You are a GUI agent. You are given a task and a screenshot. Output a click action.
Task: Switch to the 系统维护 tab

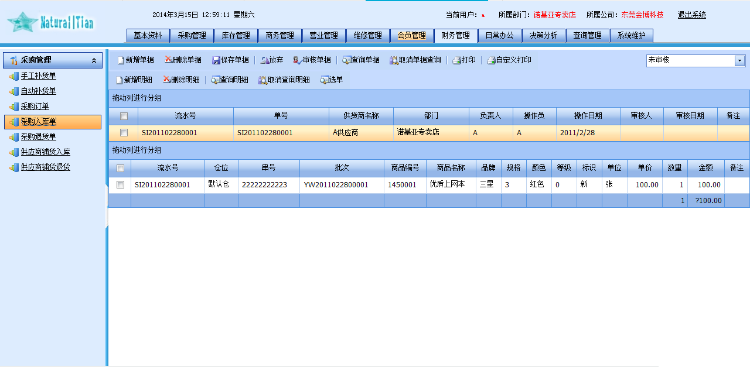tap(631, 35)
